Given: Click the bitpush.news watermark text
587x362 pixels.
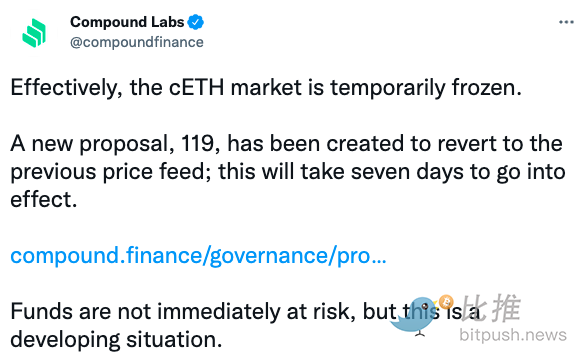Looking at the screenshot, I should 513,335.
